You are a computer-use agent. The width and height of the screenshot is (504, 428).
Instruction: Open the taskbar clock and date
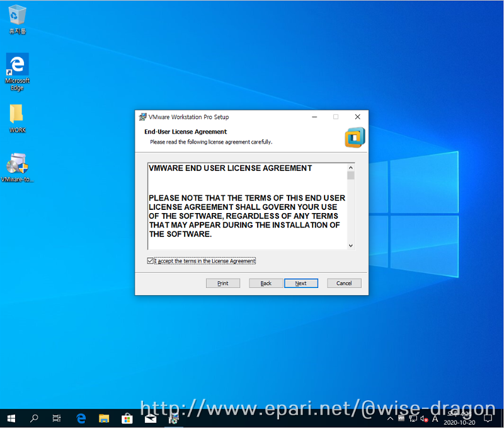coord(459,419)
